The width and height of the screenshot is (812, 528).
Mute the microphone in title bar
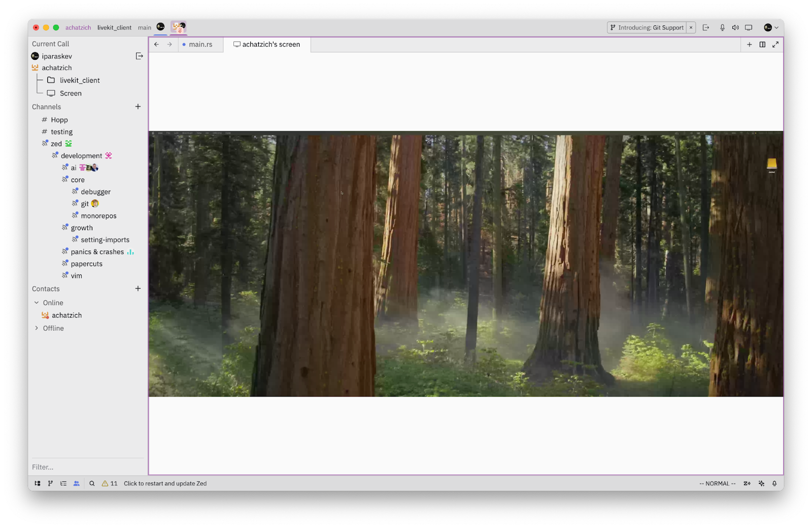click(722, 27)
